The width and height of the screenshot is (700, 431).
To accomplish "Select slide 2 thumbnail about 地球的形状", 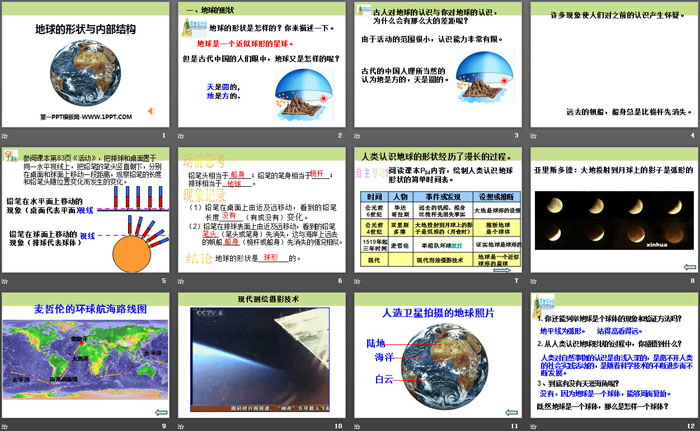I will pos(262,65).
